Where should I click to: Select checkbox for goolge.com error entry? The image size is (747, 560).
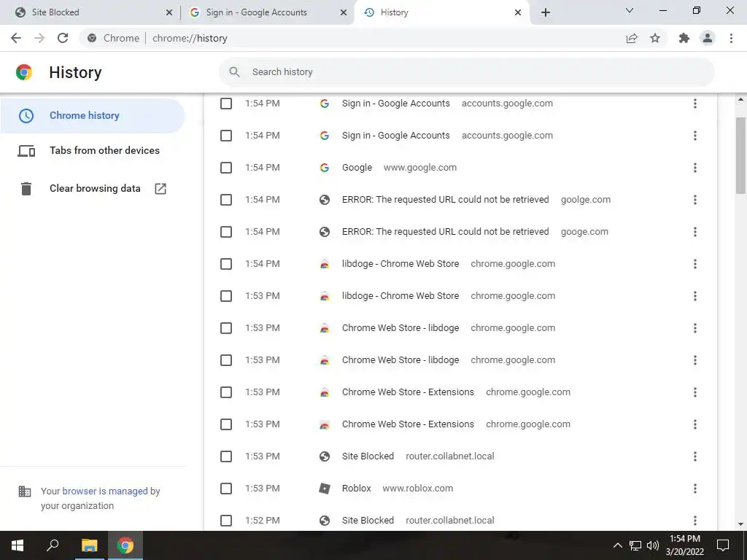coord(226,200)
